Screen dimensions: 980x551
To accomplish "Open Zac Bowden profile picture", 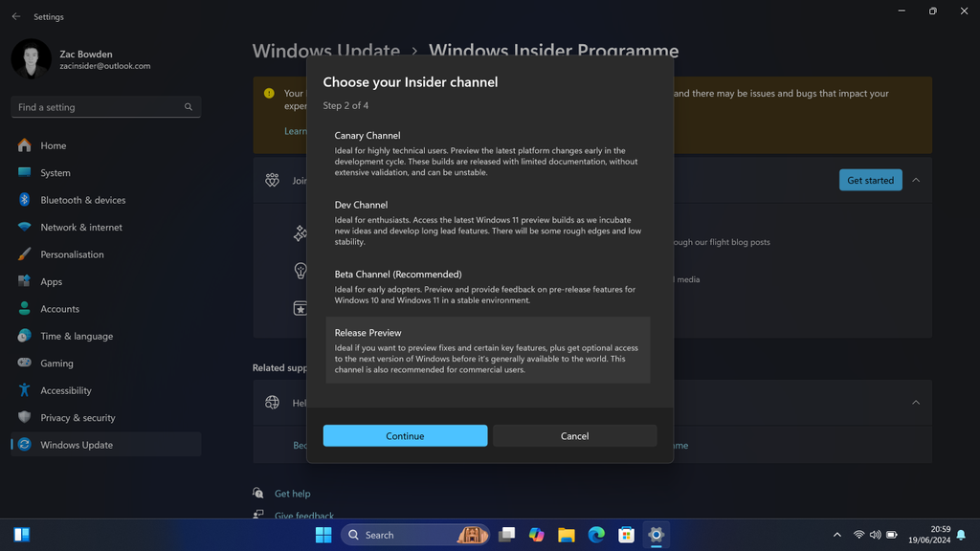I will (32, 58).
